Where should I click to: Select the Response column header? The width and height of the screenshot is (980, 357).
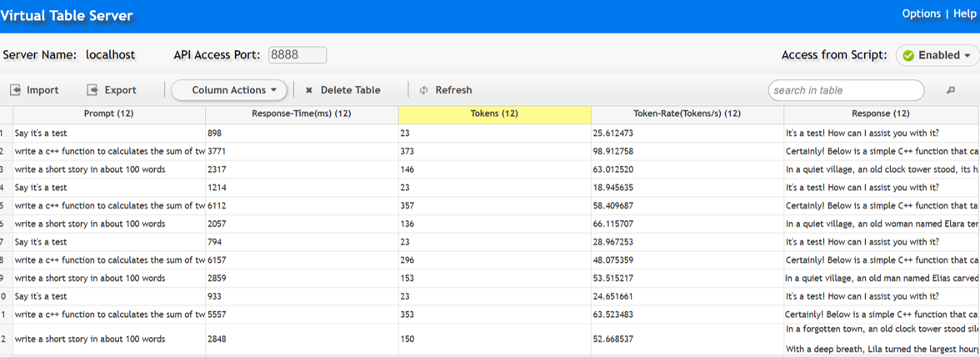[880, 113]
